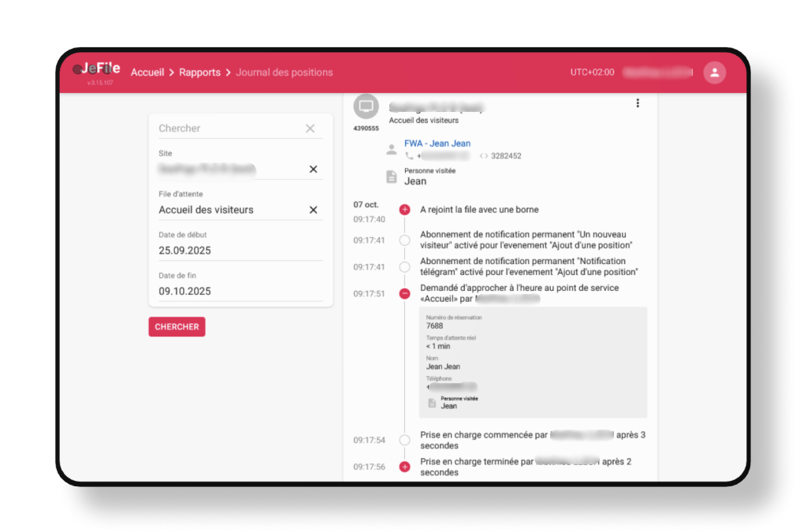Click the timeline circle at 09:17:54
The height and width of the screenshot is (532, 807).
click(404, 440)
